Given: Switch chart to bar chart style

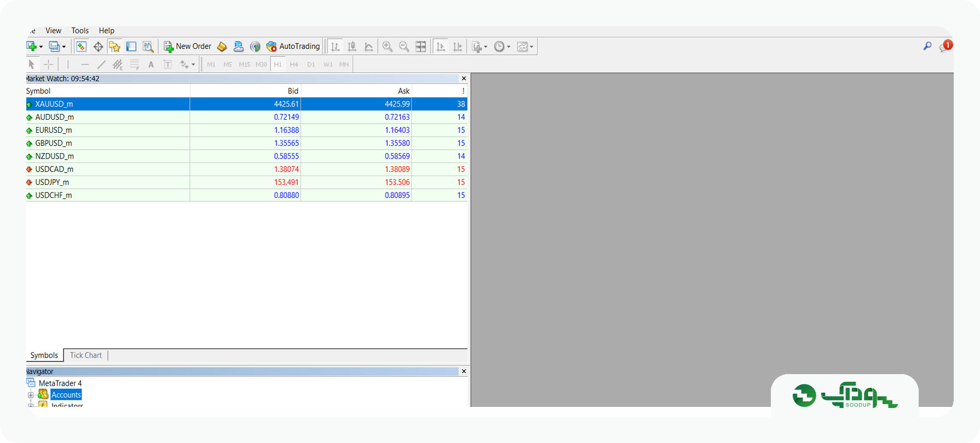Looking at the screenshot, I should tap(336, 47).
